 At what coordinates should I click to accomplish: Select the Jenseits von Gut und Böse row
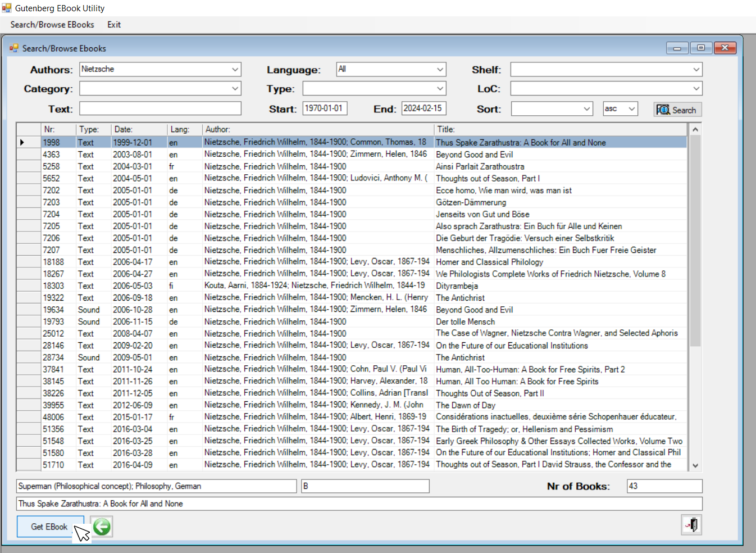click(x=352, y=214)
